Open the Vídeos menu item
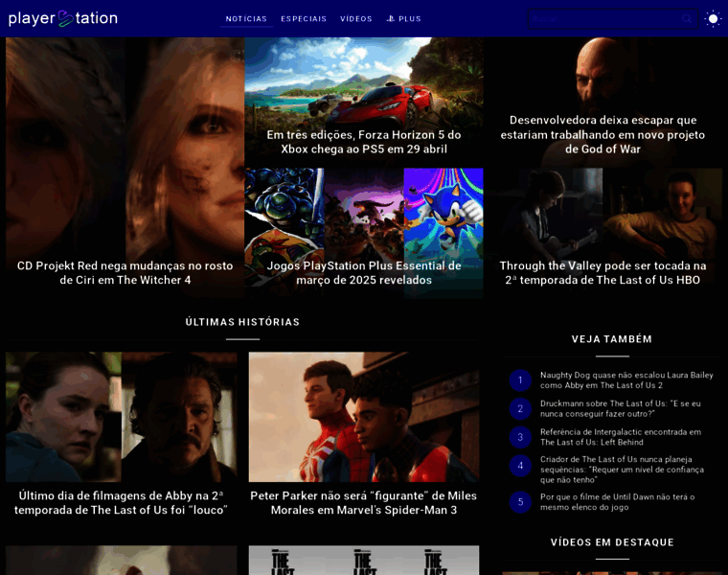728x575 pixels. click(x=356, y=19)
